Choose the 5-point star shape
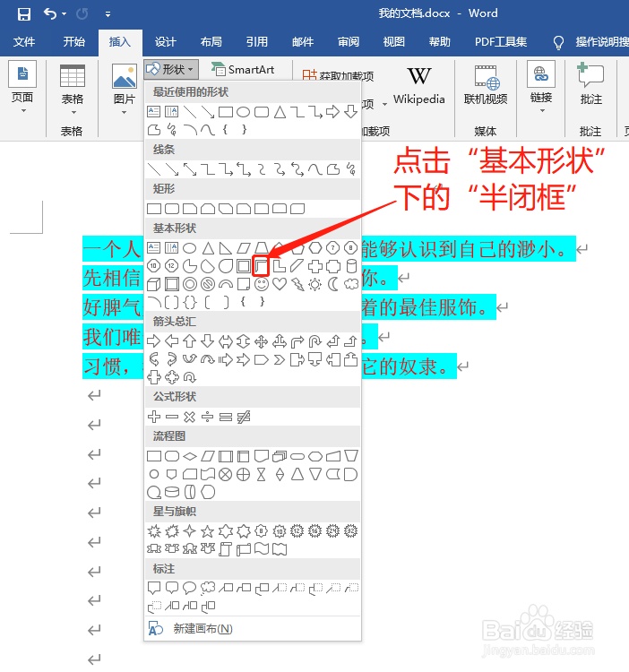Viewport: 629px width, 672px height. (207, 531)
